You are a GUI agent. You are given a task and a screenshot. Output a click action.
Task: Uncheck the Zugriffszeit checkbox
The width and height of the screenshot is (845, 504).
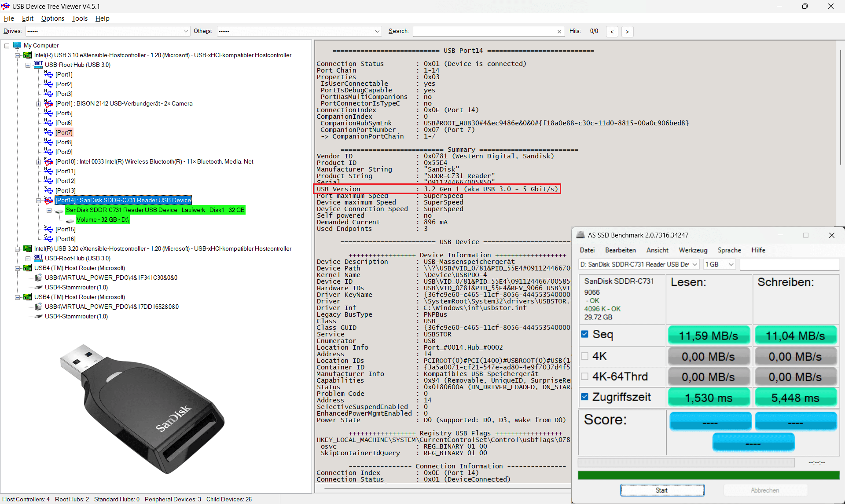pyautogui.click(x=584, y=397)
